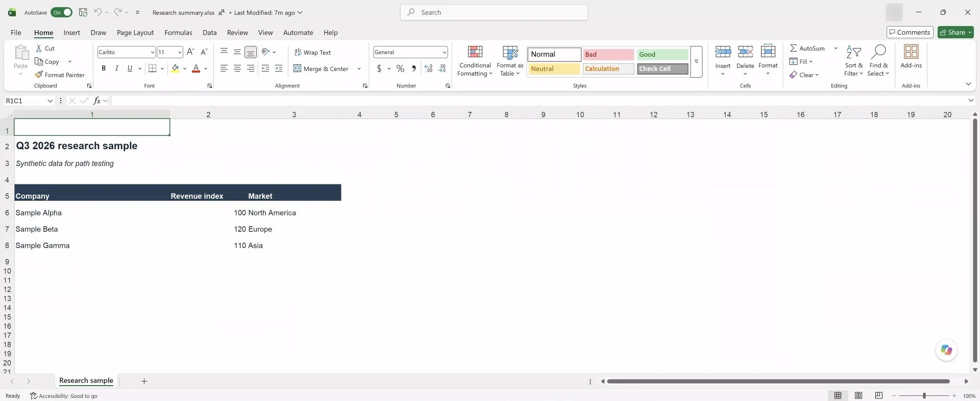Open the Add-ins pane

point(911,57)
